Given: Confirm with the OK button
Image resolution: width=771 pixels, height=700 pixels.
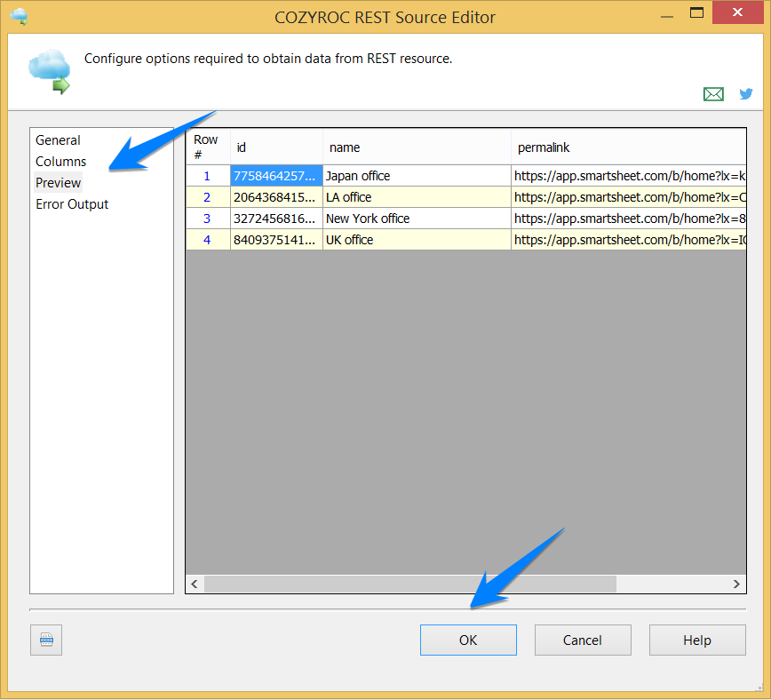Looking at the screenshot, I should (x=468, y=640).
